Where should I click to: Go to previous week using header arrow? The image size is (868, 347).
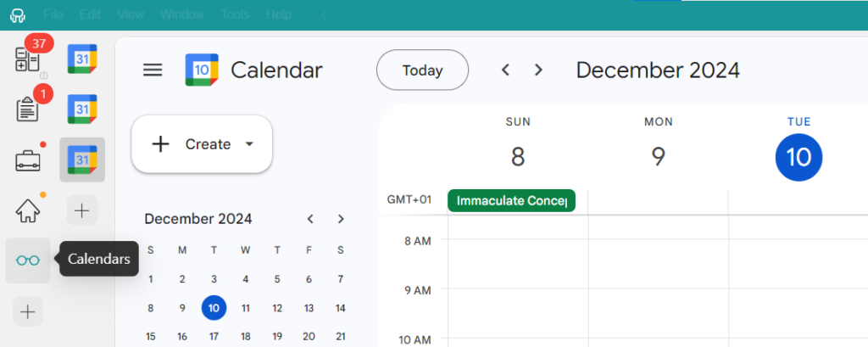tap(506, 70)
